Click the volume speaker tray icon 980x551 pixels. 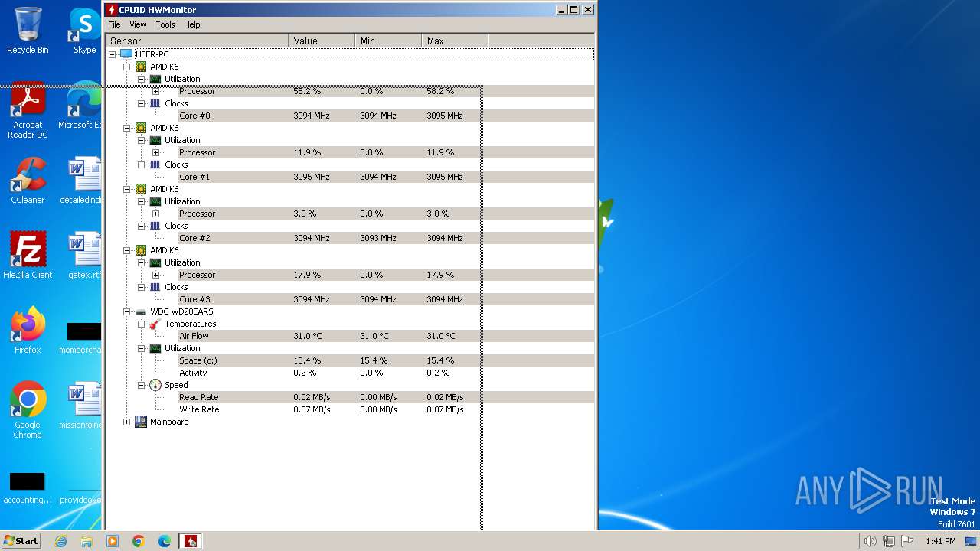[870, 541]
